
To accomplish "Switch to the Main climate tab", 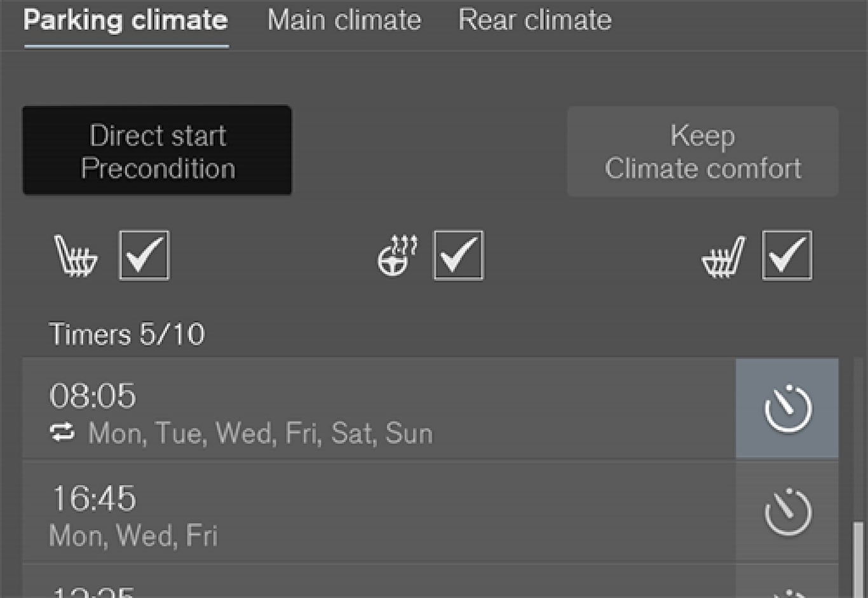I will coord(344,20).
